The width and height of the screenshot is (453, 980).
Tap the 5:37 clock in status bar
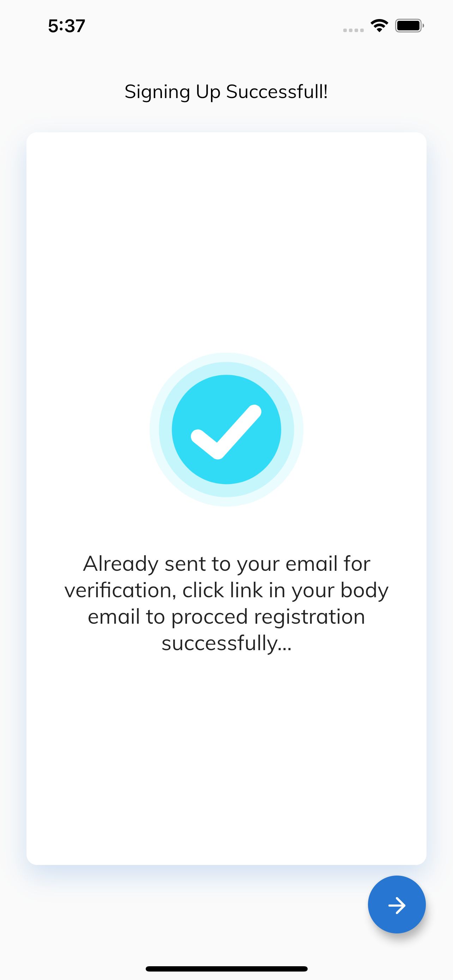coord(67,26)
